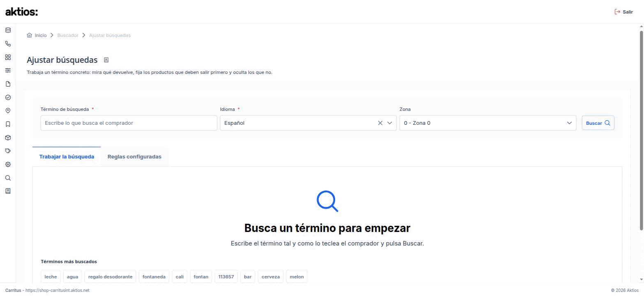Select the 'cerveza' term chip
The height and width of the screenshot is (296, 644).
click(x=271, y=277)
